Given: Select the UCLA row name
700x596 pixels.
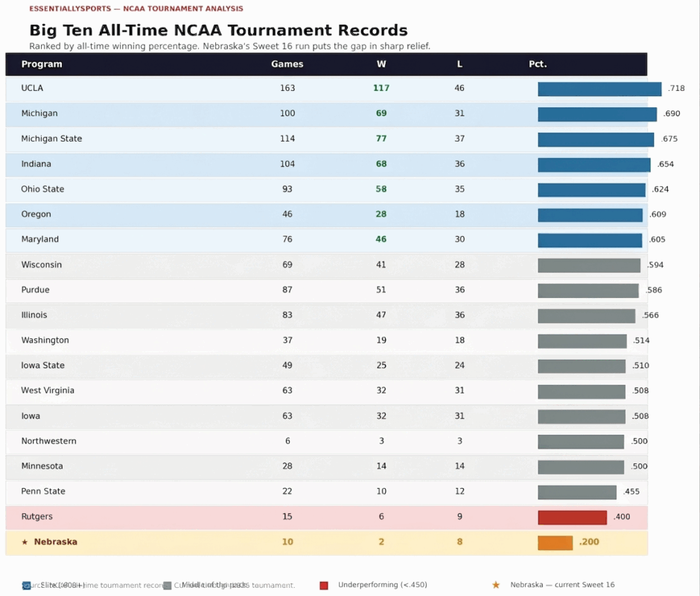Looking at the screenshot, I should pyautogui.click(x=32, y=88).
